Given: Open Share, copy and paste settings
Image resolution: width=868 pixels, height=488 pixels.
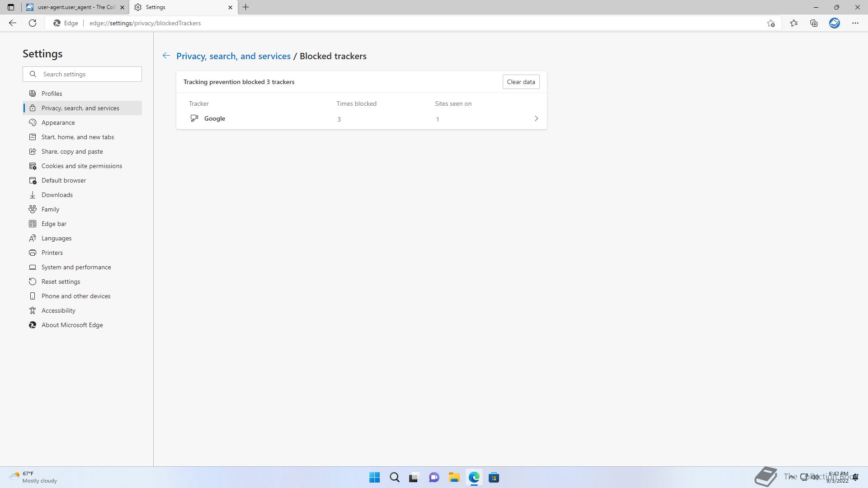Looking at the screenshot, I should [82, 151].
